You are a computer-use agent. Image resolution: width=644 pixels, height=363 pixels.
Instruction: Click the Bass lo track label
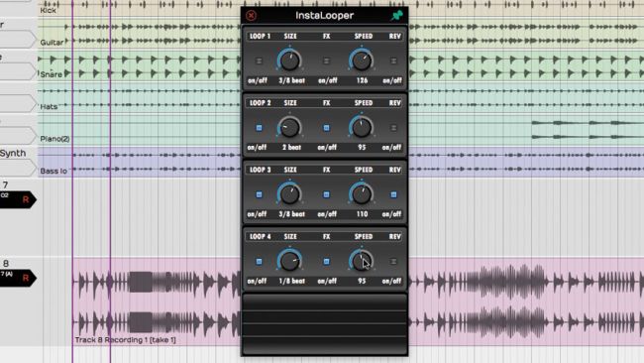(54, 171)
